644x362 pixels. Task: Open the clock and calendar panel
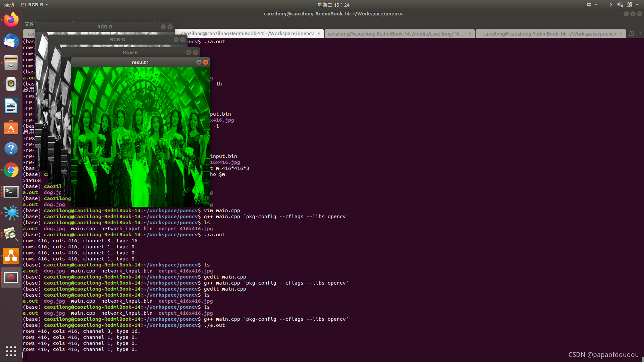[333, 5]
